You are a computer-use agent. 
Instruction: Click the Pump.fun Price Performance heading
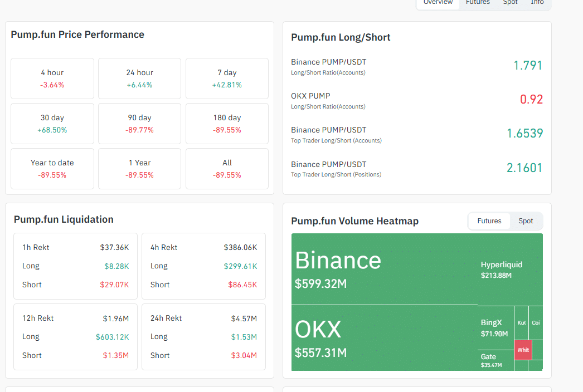pyautogui.click(x=77, y=35)
